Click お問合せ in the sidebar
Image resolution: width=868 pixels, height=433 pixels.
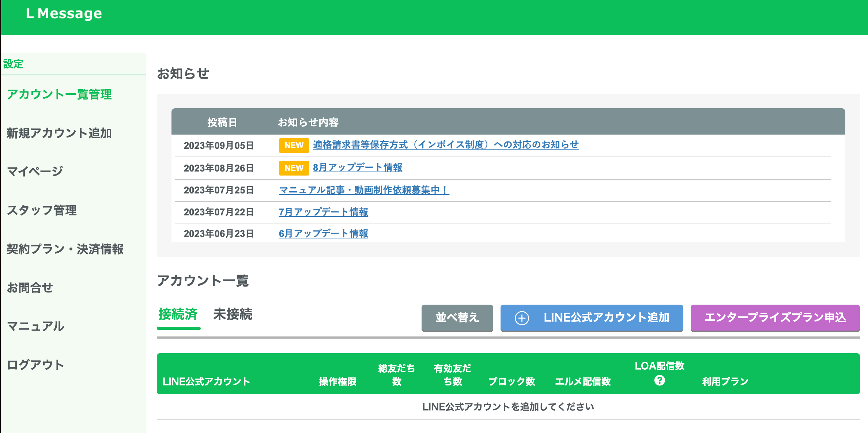point(30,288)
